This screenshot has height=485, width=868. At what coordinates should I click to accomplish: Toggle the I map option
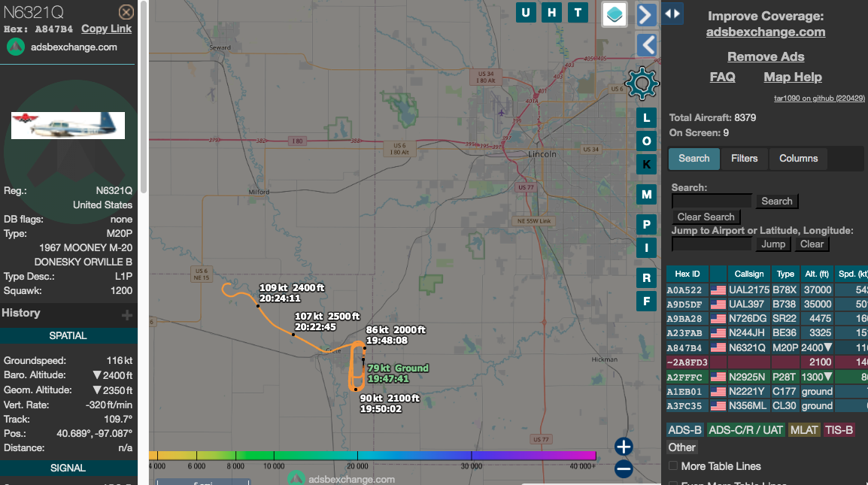point(647,248)
